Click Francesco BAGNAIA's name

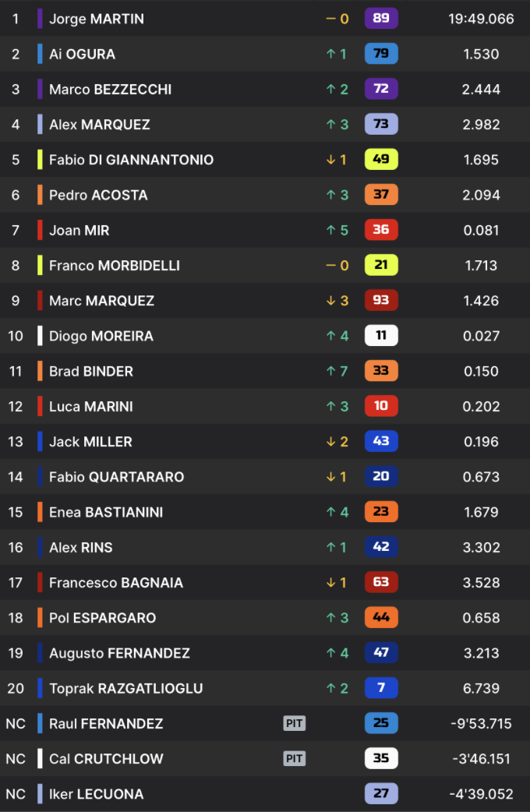[x=116, y=582]
